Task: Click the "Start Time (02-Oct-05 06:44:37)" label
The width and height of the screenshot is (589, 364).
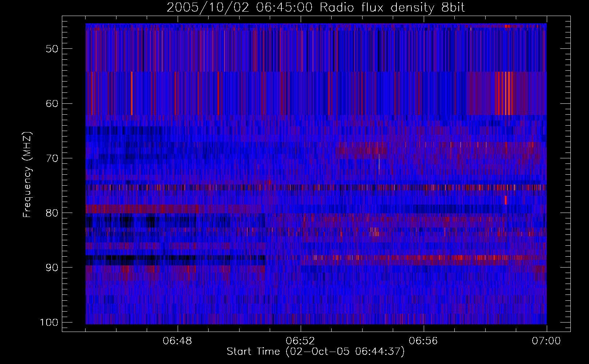Action: click(x=316, y=352)
